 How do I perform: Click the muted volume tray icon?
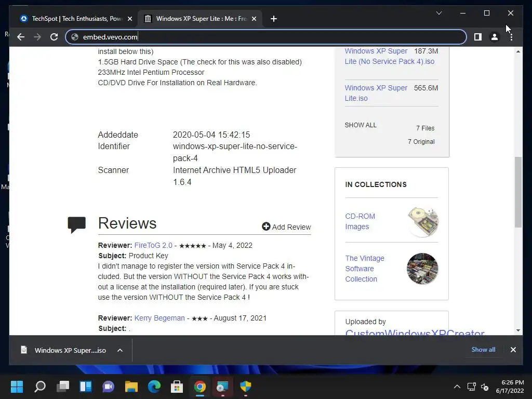[485, 387]
